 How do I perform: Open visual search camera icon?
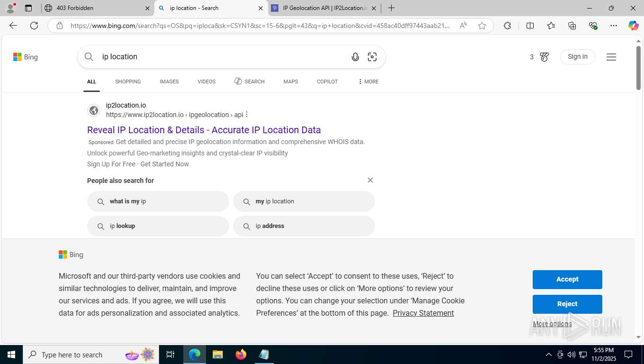point(372,57)
